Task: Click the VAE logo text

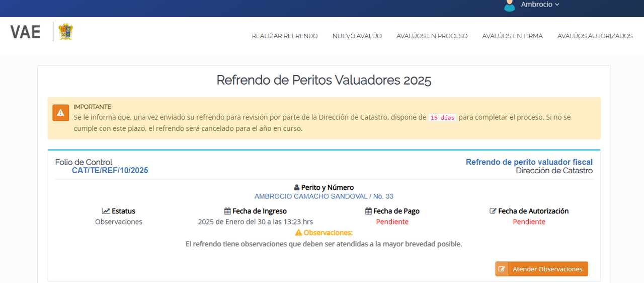Action: tap(26, 32)
